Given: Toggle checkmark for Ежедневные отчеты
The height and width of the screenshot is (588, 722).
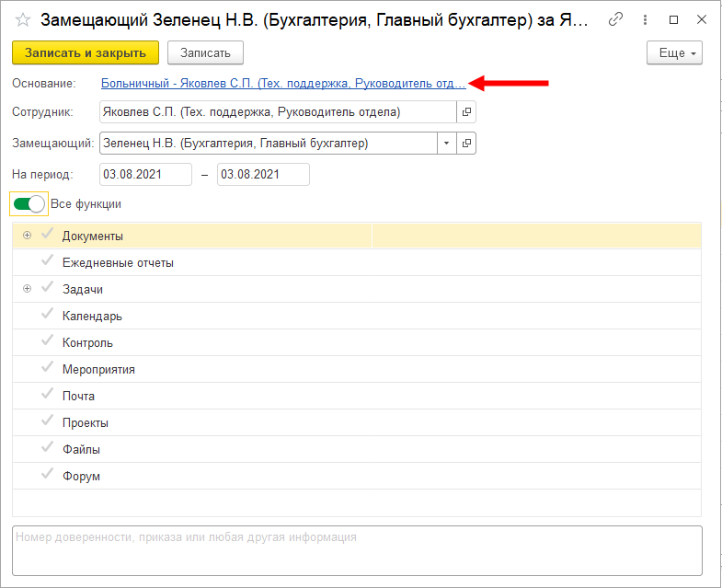Looking at the screenshot, I should tap(48, 261).
